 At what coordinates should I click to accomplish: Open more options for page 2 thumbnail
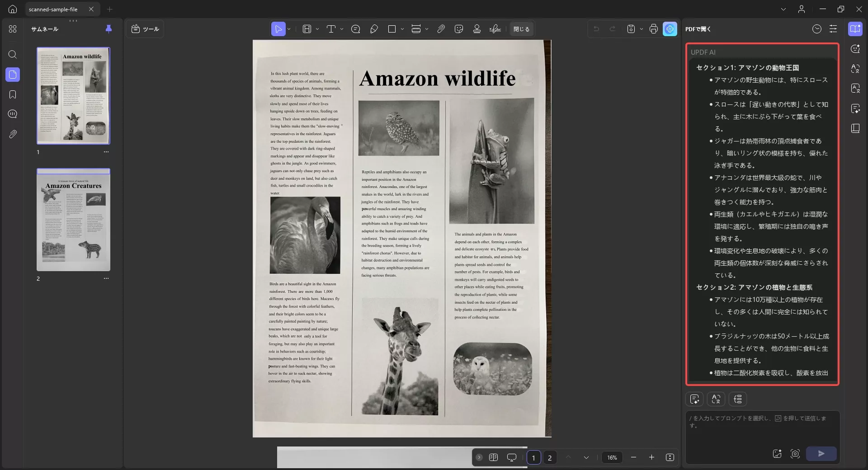[106, 278]
